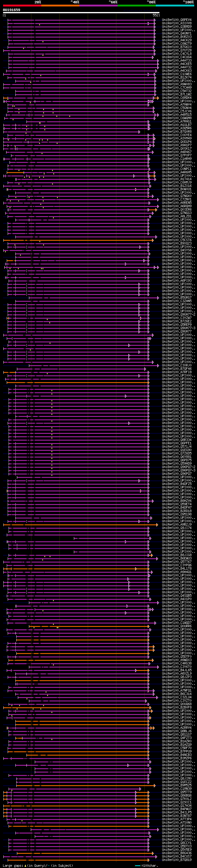Open hit UniRef100_B7G610
Viewport: 197px width, 868px height.
[177, 47]
